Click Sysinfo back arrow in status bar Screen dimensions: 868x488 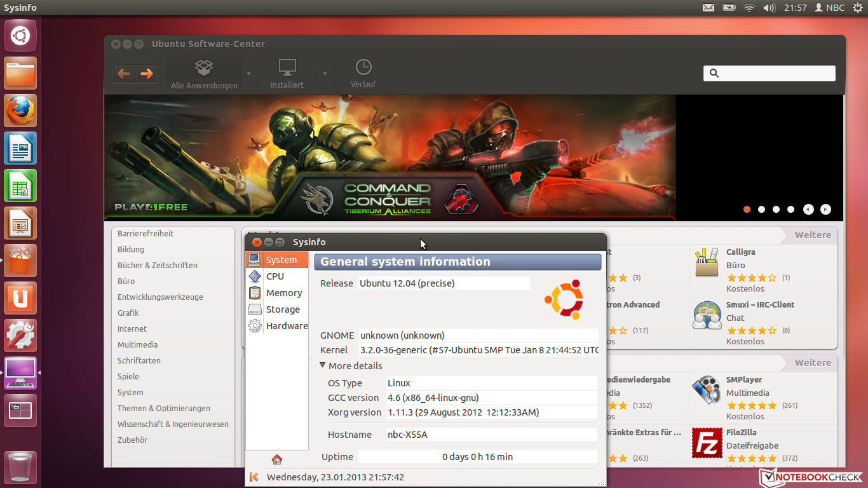[254, 477]
